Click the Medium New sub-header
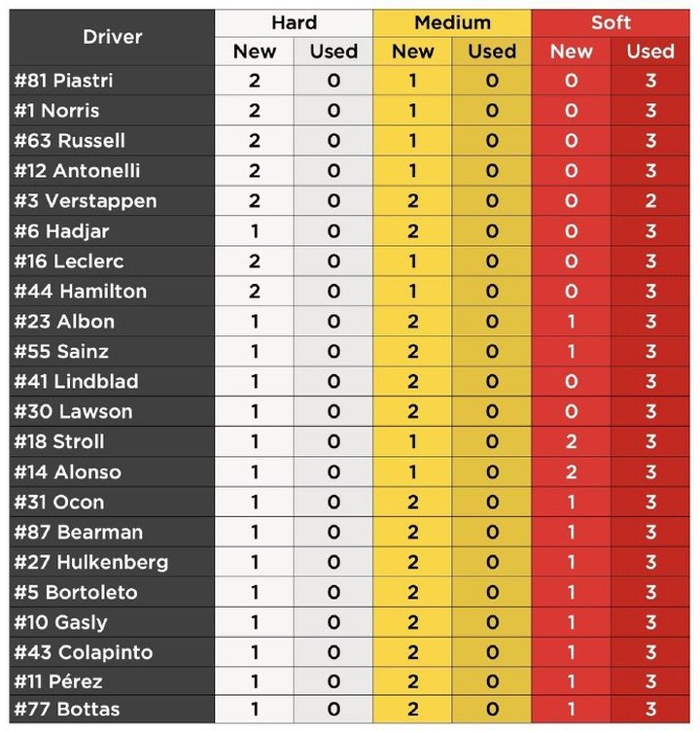This screenshot has width=700, height=731. (x=413, y=52)
